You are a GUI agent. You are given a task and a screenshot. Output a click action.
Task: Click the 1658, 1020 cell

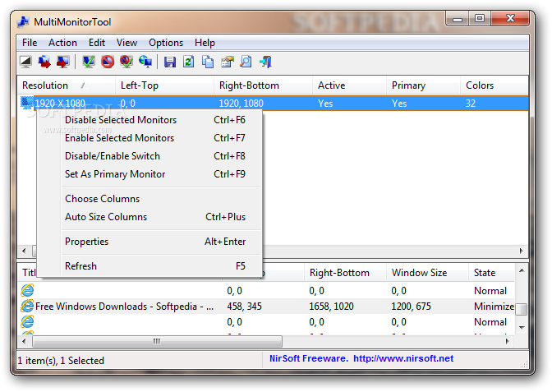tap(331, 307)
